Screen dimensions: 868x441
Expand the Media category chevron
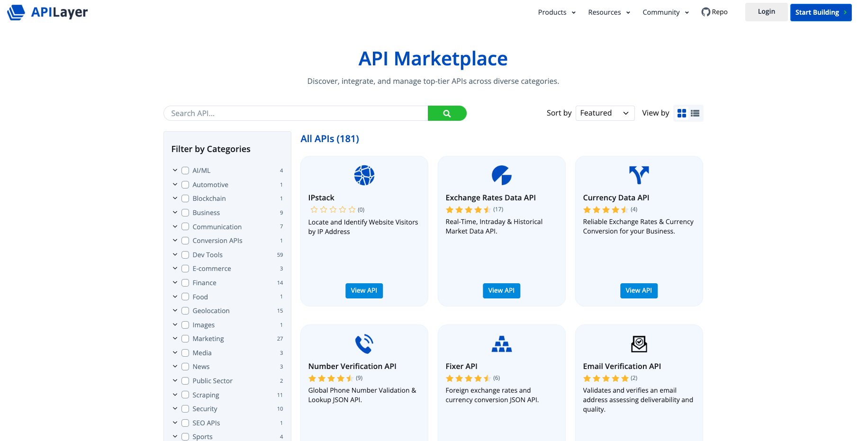(175, 352)
